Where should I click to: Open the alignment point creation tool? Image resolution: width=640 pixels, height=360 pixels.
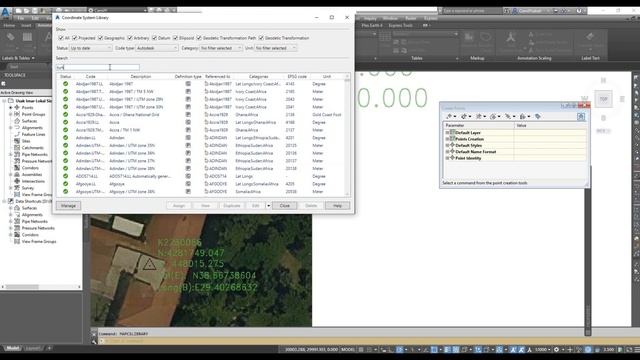pyautogui.click(x=480, y=116)
